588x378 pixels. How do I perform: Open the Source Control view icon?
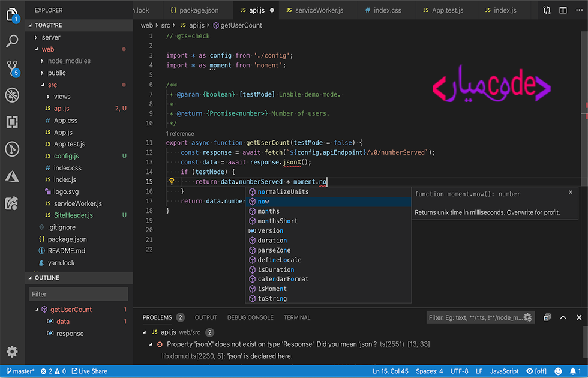(12, 67)
